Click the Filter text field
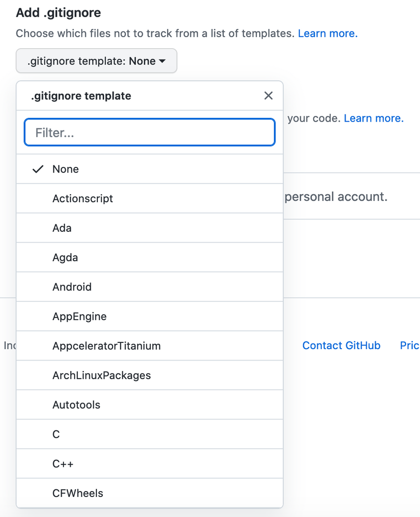This screenshot has height=517, width=420. [x=149, y=133]
